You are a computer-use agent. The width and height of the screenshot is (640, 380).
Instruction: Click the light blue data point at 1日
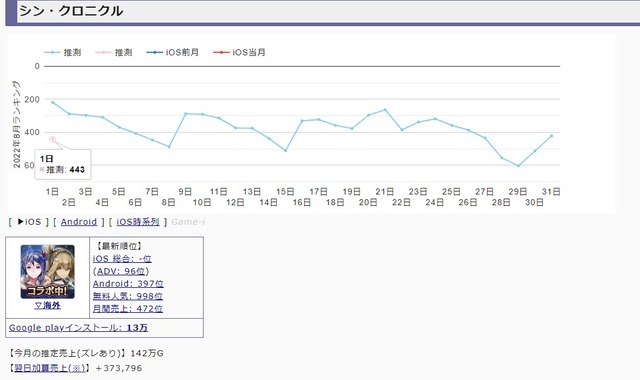[52, 102]
